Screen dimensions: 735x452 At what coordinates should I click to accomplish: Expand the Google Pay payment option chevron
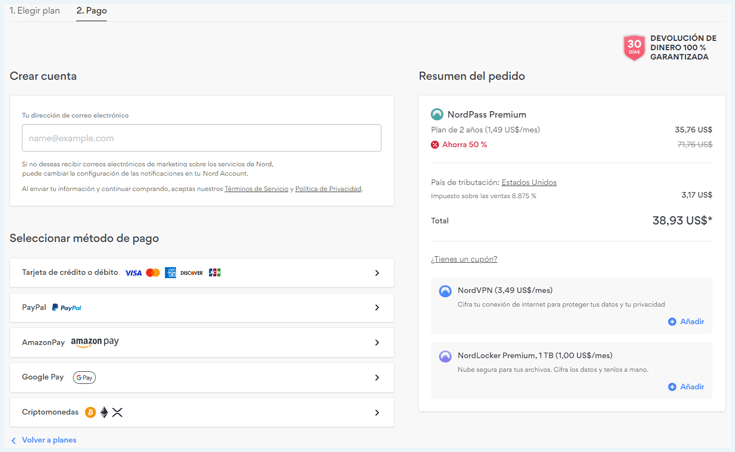click(x=377, y=377)
